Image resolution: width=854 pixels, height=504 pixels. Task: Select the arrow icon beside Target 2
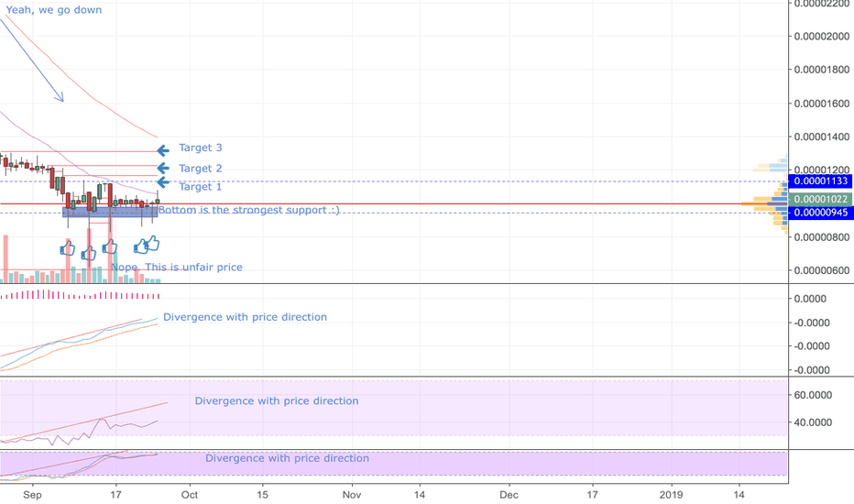[x=163, y=169]
